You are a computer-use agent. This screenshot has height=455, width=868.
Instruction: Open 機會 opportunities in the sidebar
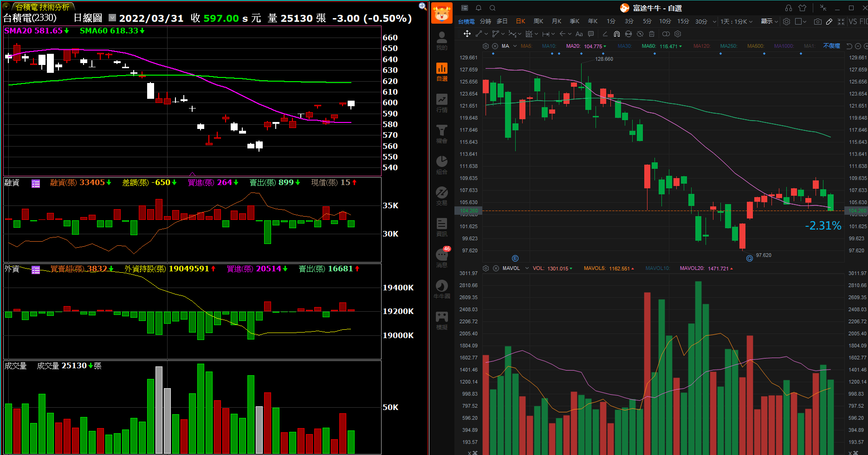point(441,134)
